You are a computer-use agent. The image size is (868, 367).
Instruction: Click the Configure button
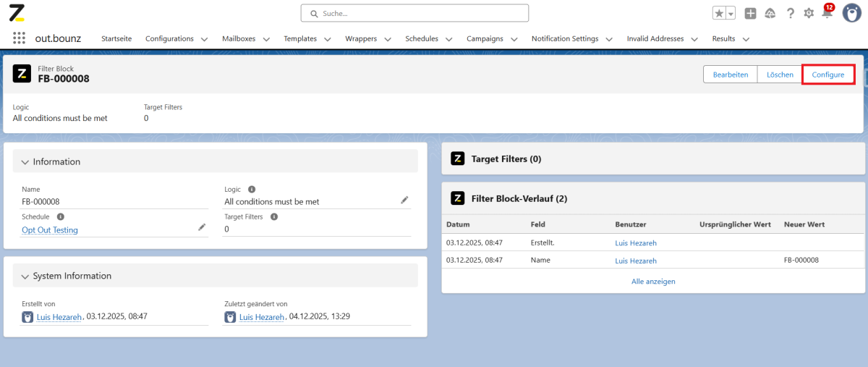pos(827,75)
